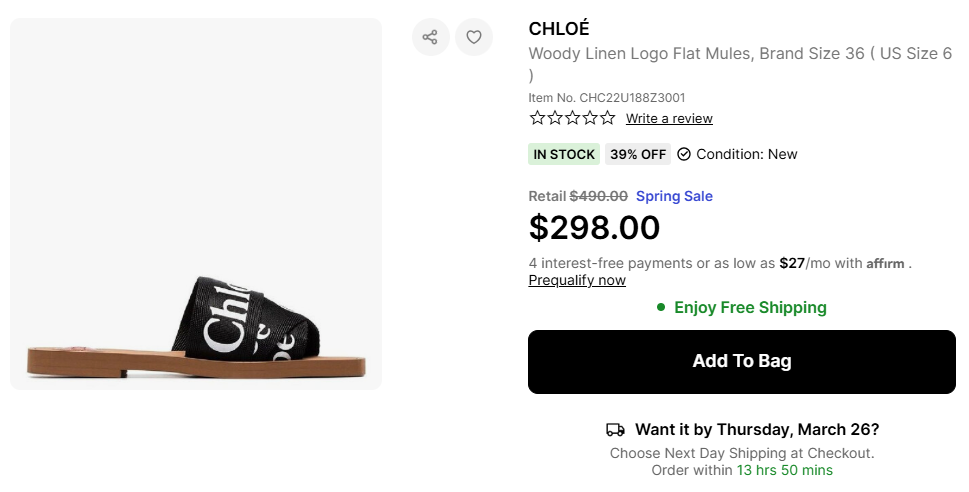The image size is (969, 492).
Task: Rate product with the first star
Action: 537,118
